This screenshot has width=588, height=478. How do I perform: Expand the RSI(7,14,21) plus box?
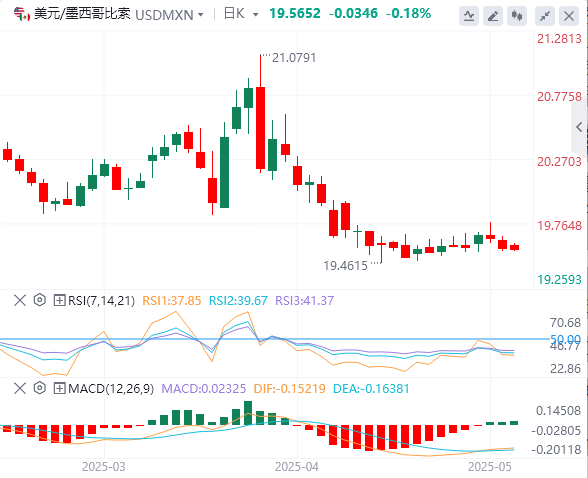59,300
